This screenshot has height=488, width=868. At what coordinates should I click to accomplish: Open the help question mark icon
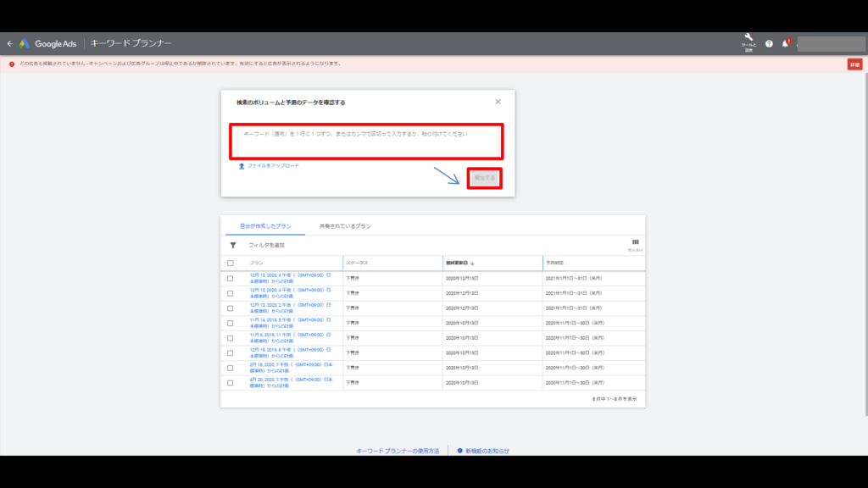769,43
